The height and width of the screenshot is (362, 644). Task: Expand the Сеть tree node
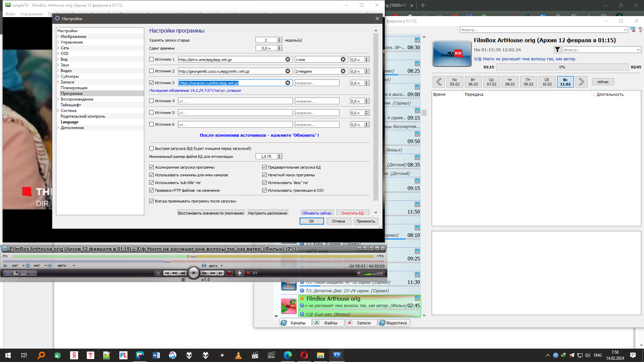click(58, 48)
